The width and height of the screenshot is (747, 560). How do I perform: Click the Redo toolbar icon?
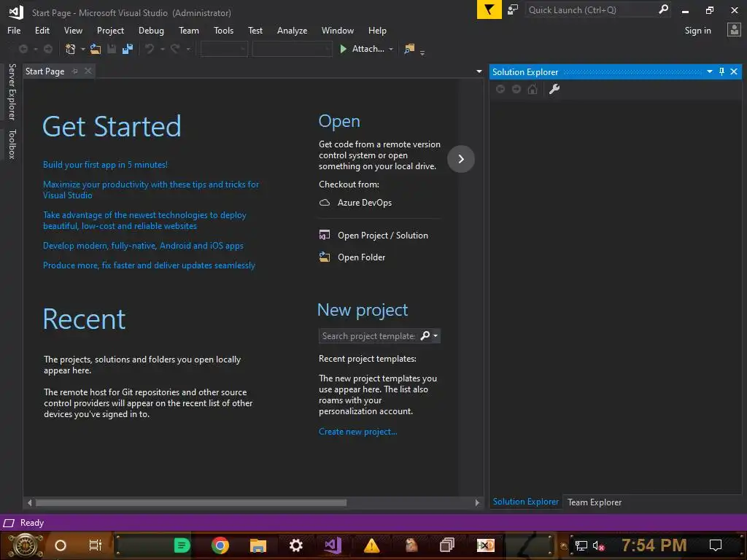click(x=175, y=49)
